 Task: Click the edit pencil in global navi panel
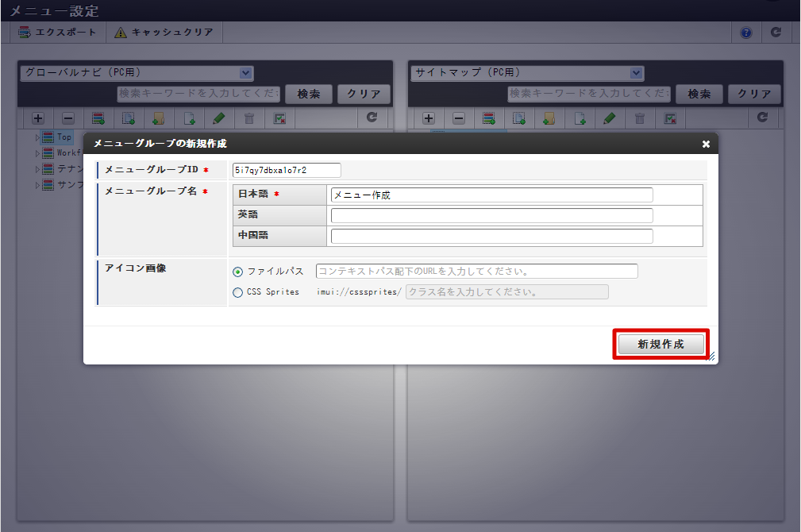(x=218, y=118)
